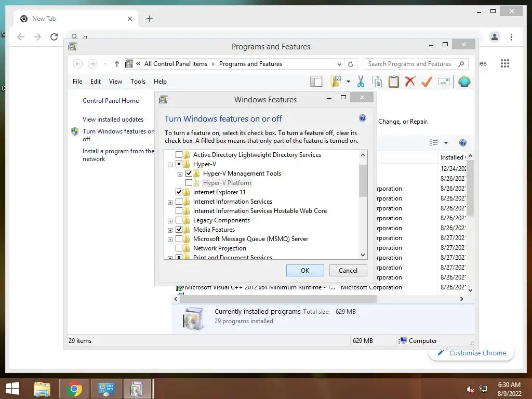Screen dimensions: 532x399
Task: Click Install a program from the network
Action: [x=118, y=155]
